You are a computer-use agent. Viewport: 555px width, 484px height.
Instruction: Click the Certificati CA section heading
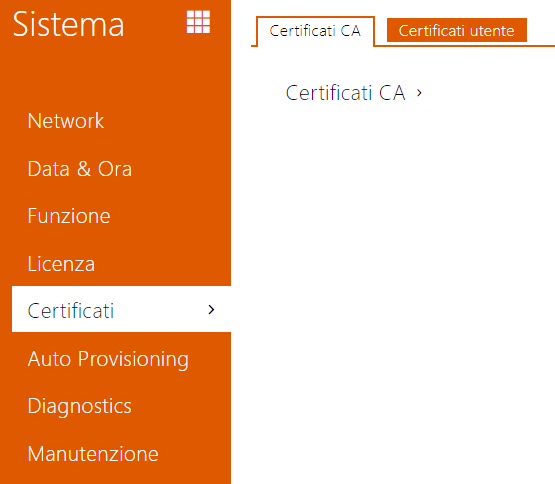point(345,93)
